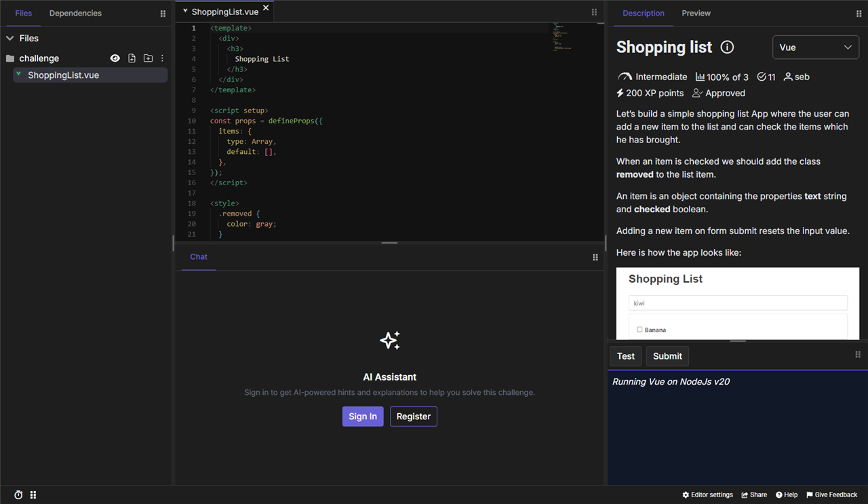Click the AI Assistant sparkle icon
Viewport: 868px width, 504px height.
(390, 341)
